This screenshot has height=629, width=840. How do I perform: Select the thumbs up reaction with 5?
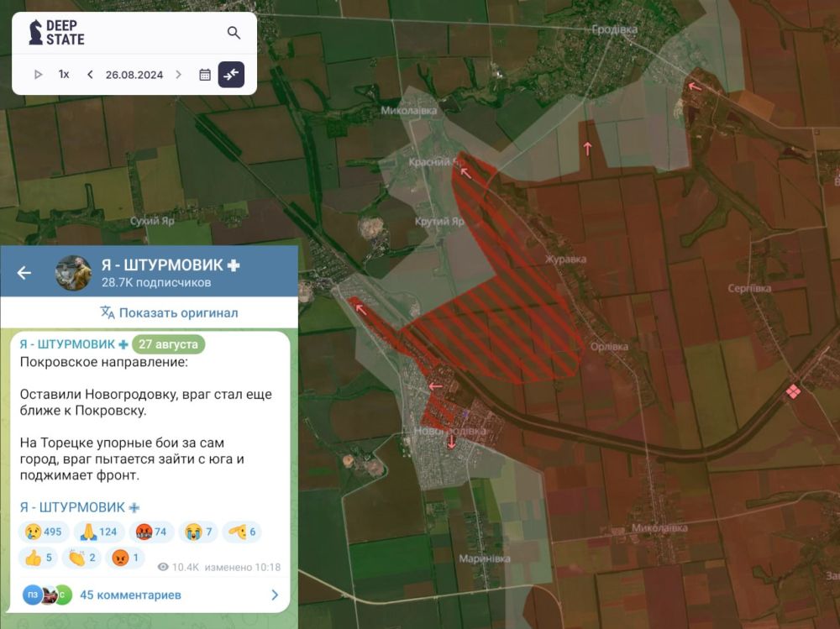coord(39,558)
